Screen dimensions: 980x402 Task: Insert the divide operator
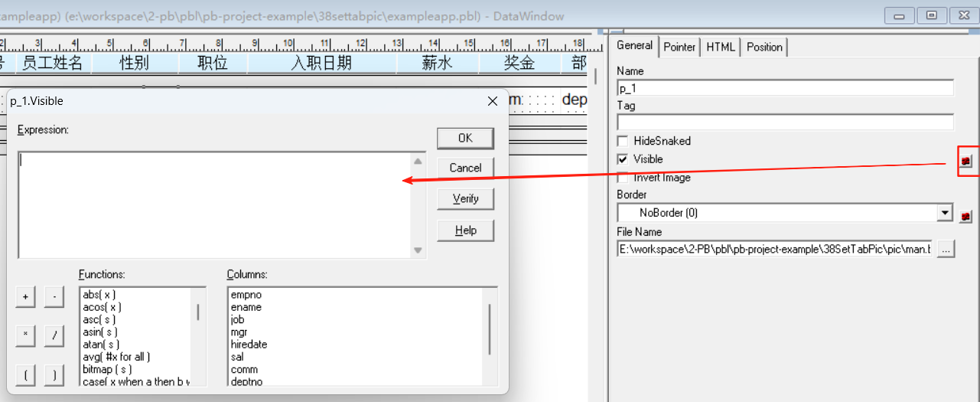tap(54, 335)
